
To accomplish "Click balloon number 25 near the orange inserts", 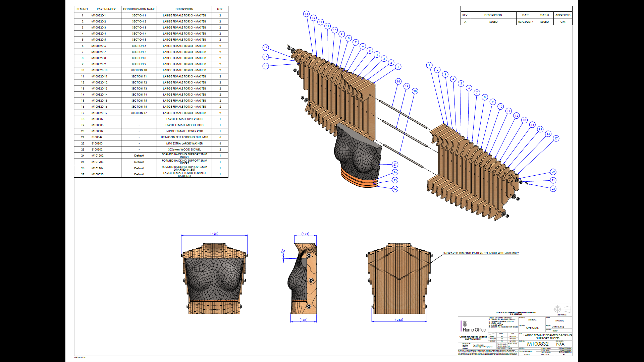I will tap(395, 180).
